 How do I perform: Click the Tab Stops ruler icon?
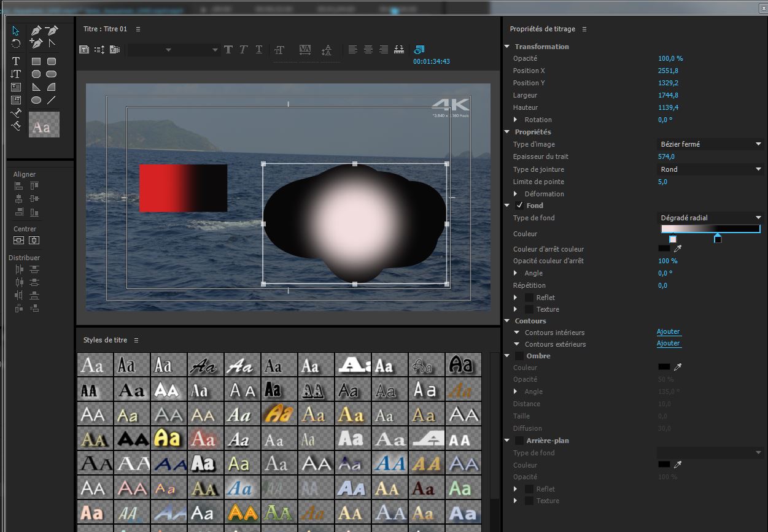[399, 50]
